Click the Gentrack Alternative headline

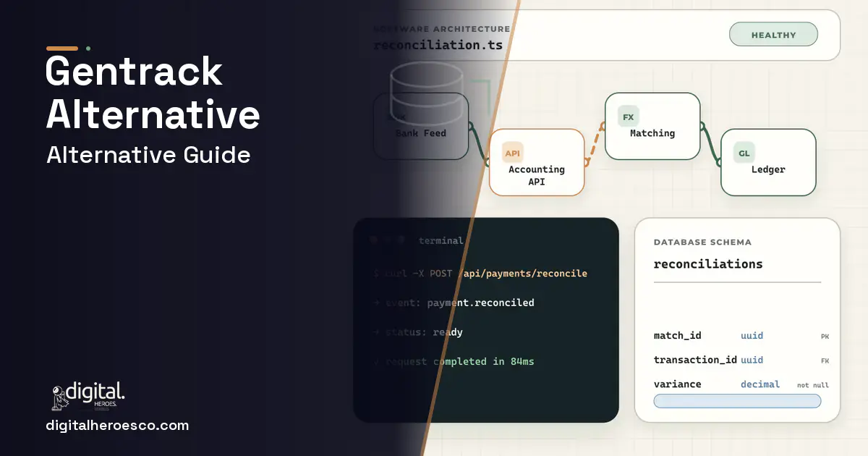click(x=153, y=93)
